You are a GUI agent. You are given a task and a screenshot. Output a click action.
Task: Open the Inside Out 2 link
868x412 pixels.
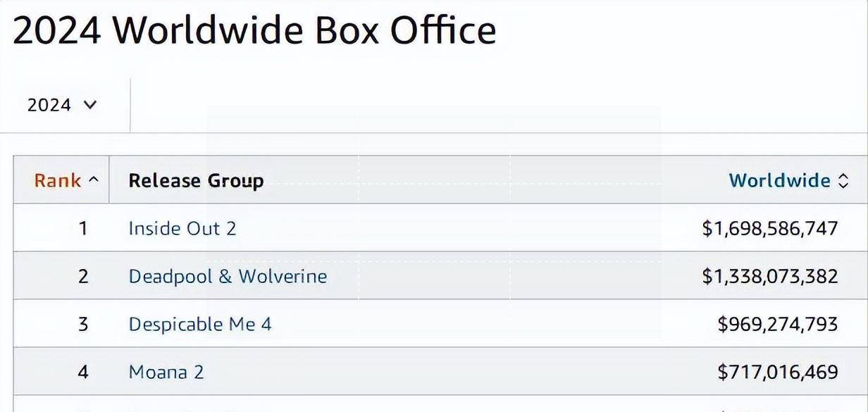(182, 228)
